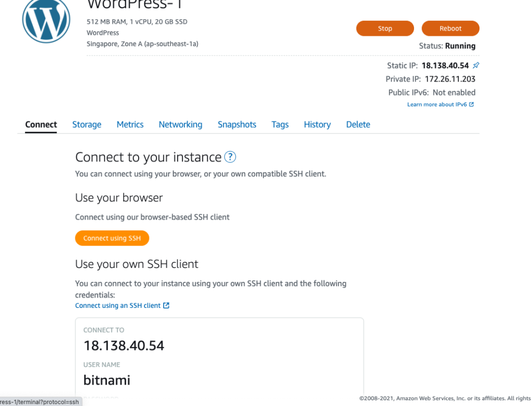Switch to the Storage tab
The image size is (532, 406).
click(87, 125)
